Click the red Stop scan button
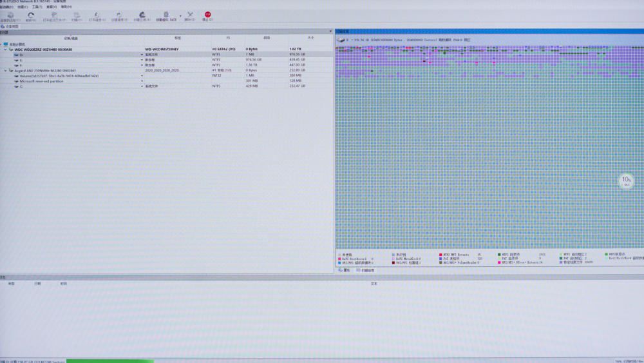This screenshot has height=363, width=644. pos(207,15)
